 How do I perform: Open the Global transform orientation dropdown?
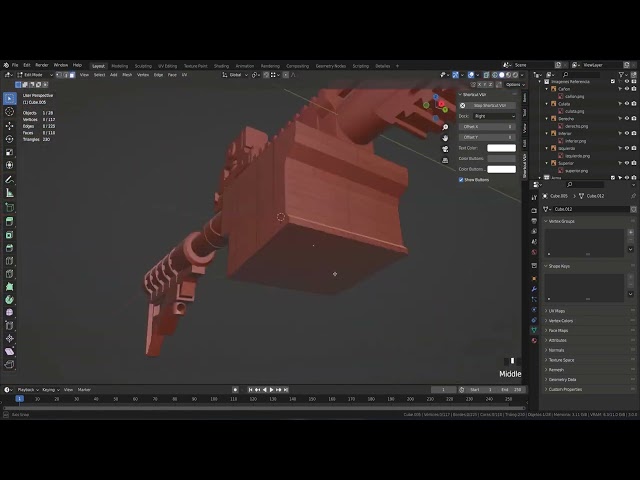pos(235,75)
